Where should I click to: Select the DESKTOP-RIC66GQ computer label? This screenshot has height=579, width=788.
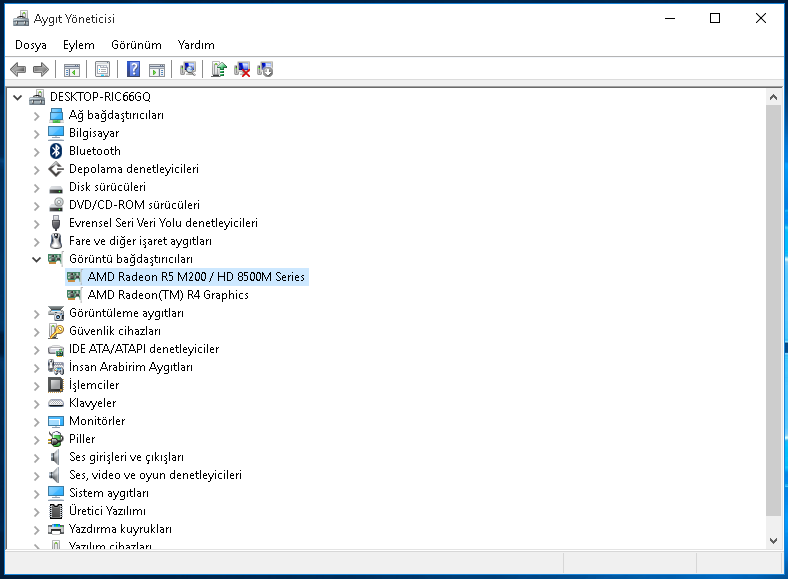100,97
